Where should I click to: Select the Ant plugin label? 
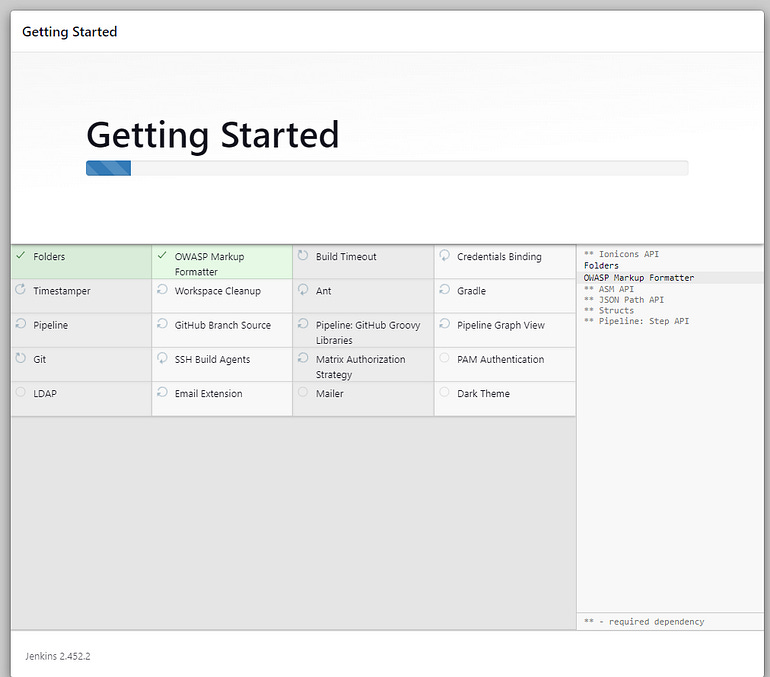(324, 291)
